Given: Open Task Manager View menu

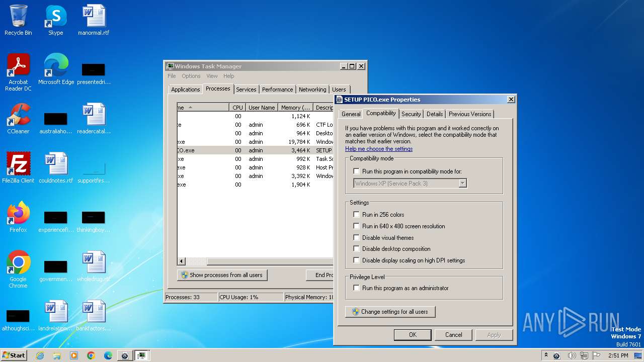Looking at the screenshot, I should click(x=212, y=76).
